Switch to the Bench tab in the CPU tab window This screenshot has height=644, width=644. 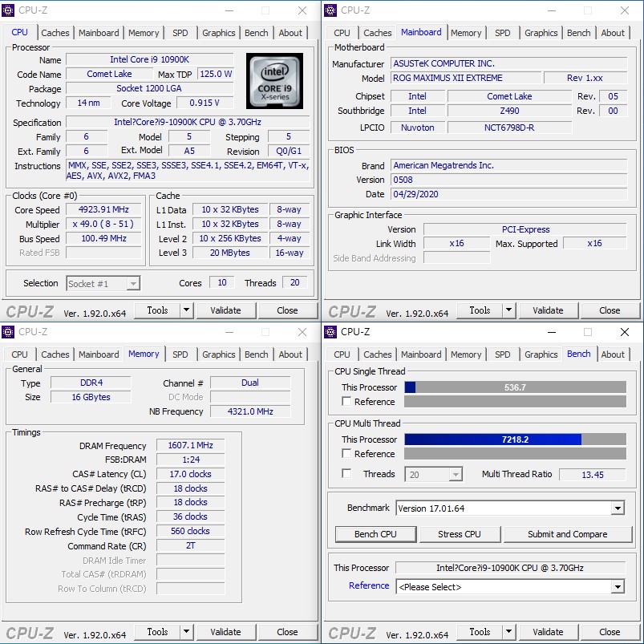click(x=257, y=33)
